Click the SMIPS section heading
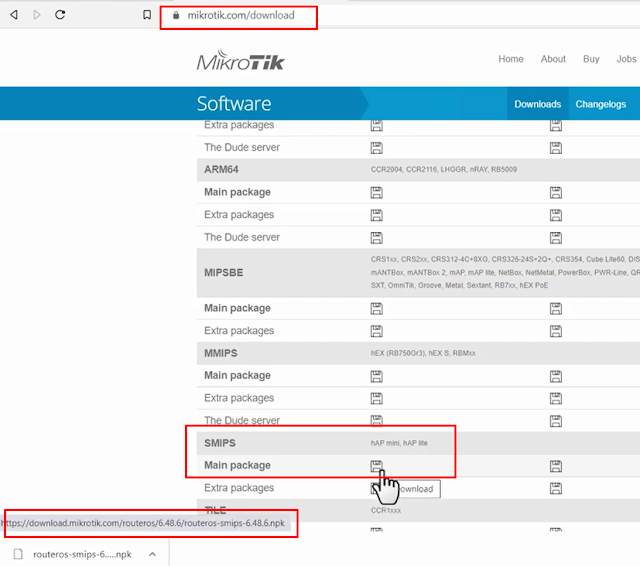 tap(220, 443)
